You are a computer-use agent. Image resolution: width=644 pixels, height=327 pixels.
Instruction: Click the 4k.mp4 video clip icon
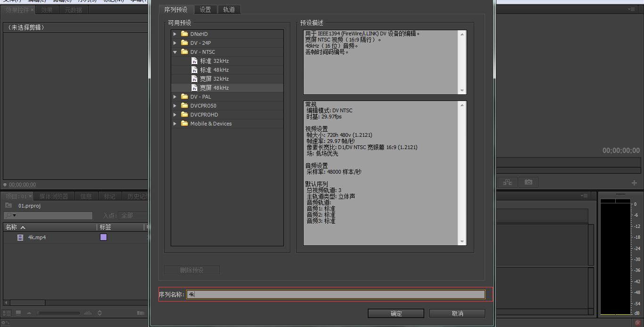click(20, 238)
